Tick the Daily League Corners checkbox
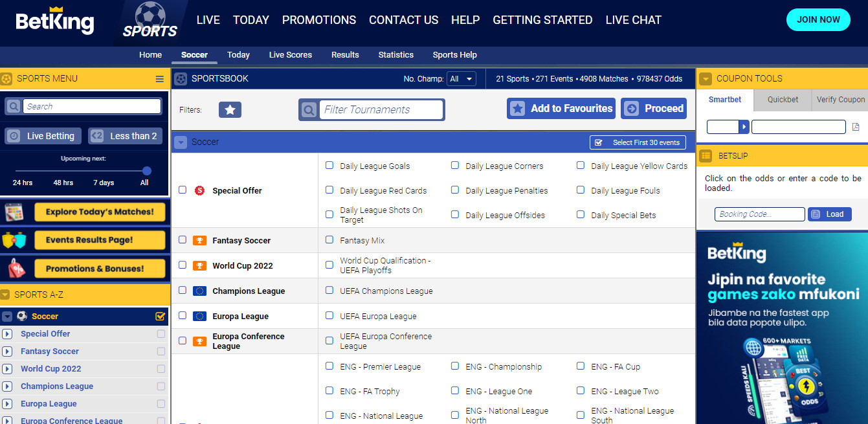 [455, 165]
